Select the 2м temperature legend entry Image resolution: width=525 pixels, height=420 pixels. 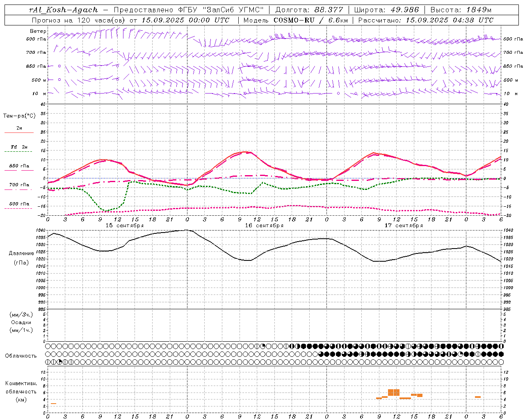pos(19,128)
